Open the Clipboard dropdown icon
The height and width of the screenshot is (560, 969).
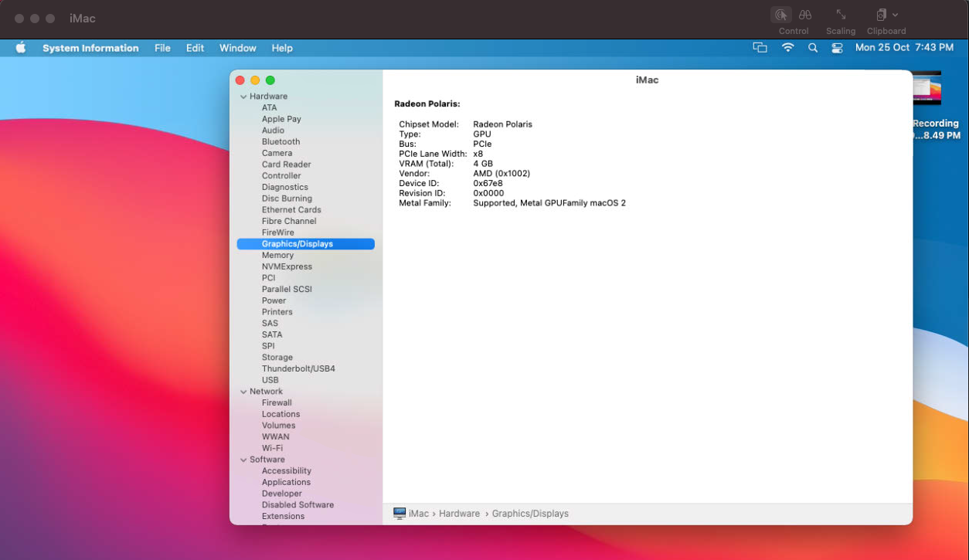coord(886,15)
